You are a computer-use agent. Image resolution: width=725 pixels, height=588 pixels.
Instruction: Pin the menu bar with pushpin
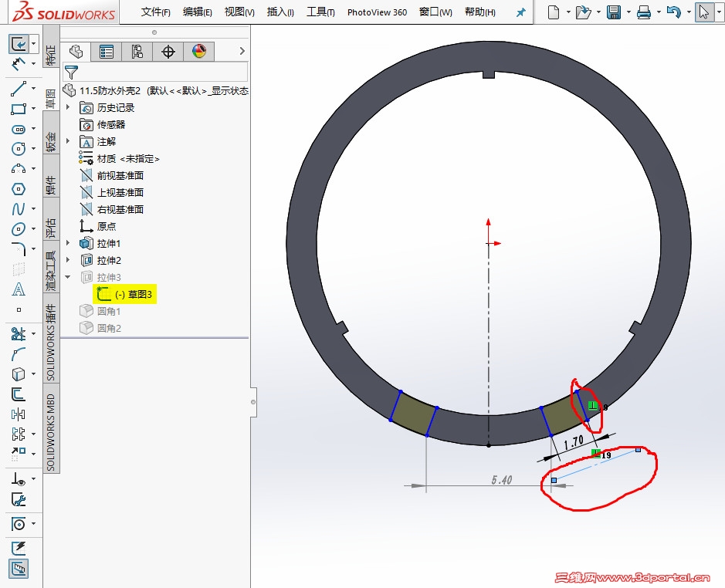[520, 12]
